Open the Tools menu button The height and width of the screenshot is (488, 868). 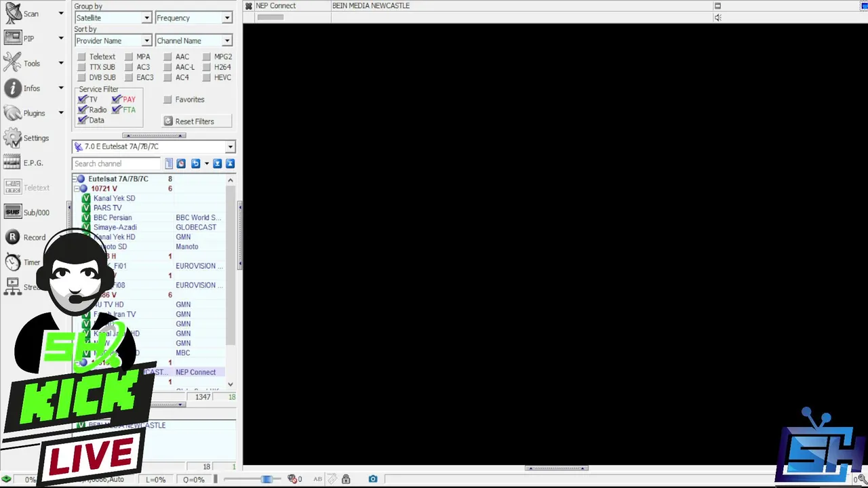[x=22, y=64]
